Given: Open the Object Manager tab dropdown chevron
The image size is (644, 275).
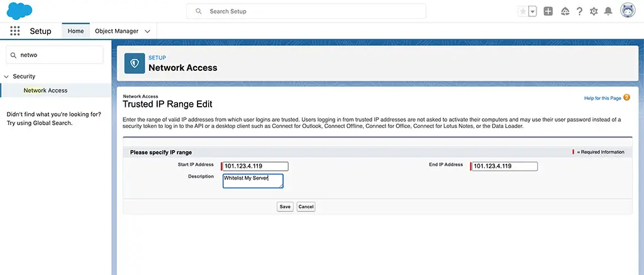Looking at the screenshot, I should (147, 31).
